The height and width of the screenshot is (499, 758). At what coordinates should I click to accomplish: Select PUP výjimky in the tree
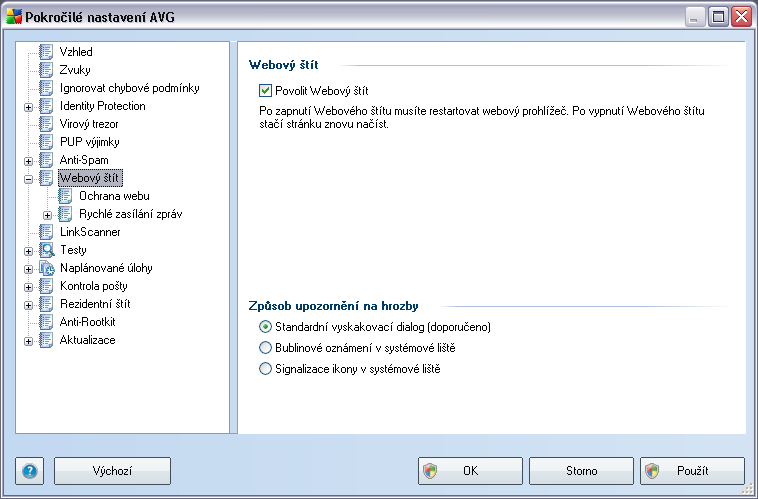tap(89, 142)
